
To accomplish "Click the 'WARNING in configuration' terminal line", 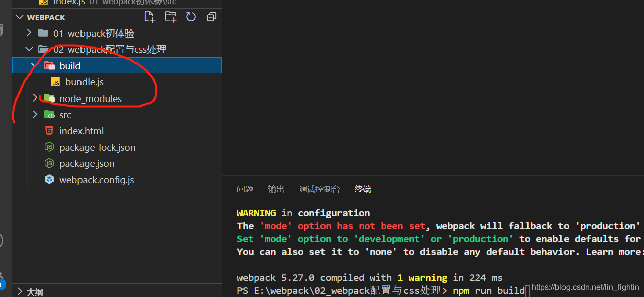I will pos(303,213).
